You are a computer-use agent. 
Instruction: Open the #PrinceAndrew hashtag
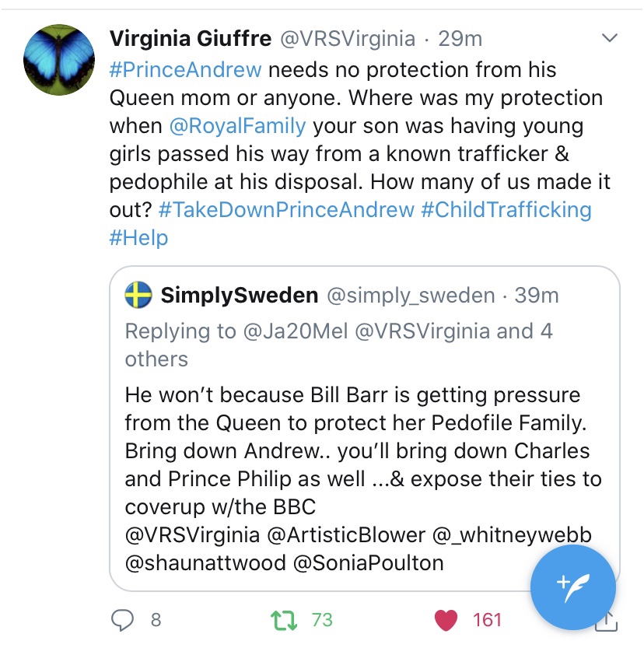[x=186, y=69]
